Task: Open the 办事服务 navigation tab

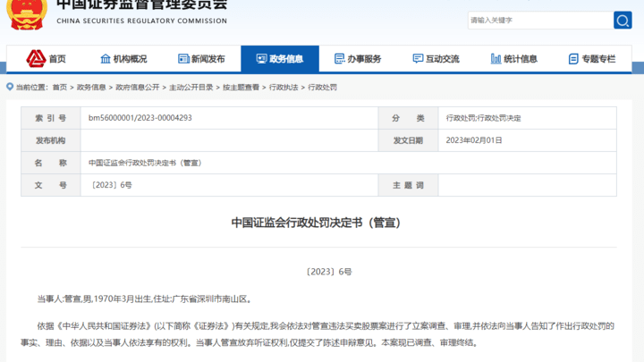Action: [x=358, y=59]
